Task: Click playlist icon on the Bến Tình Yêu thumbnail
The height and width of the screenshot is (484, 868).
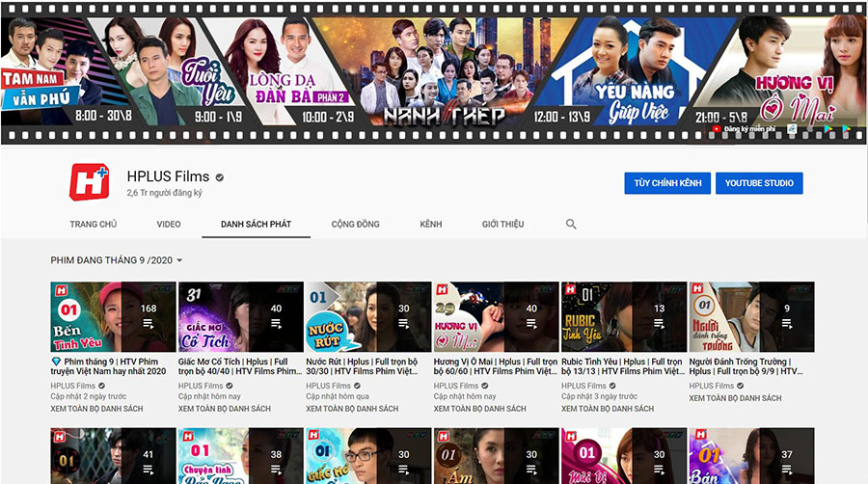Action: pos(149,324)
